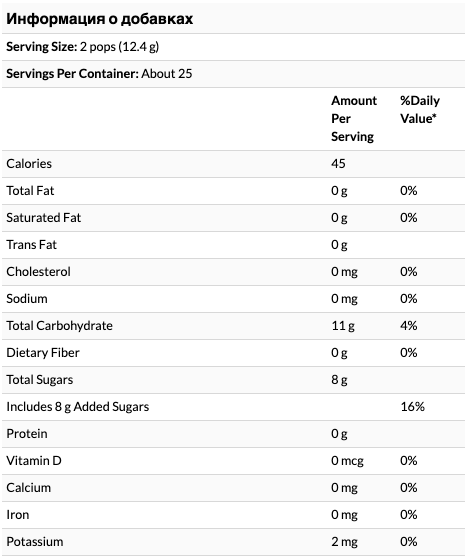This screenshot has width=474, height=560.
Task: Select the Includes 8 g Added Sugars text
Action: [x=78, y=407]
